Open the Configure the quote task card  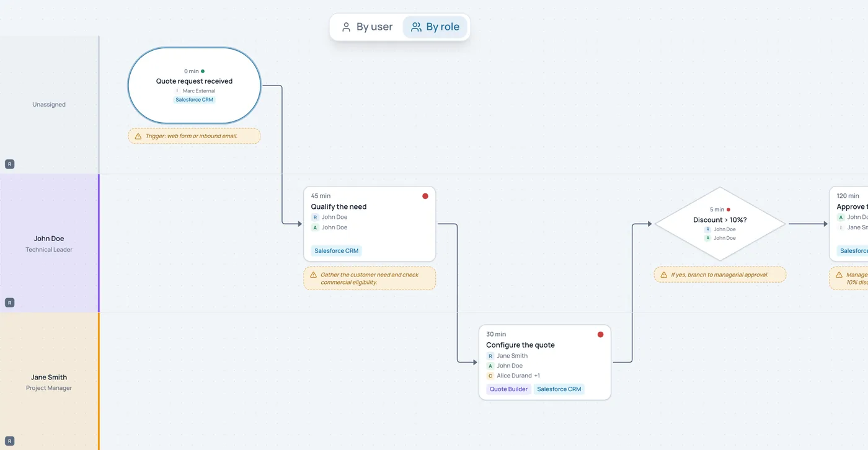tap(545, 363)
